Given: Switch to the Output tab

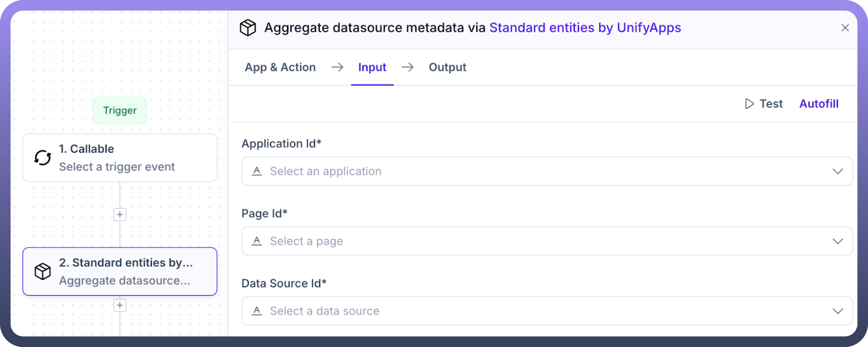Looking at the screenshot, I should coord(447,67).
